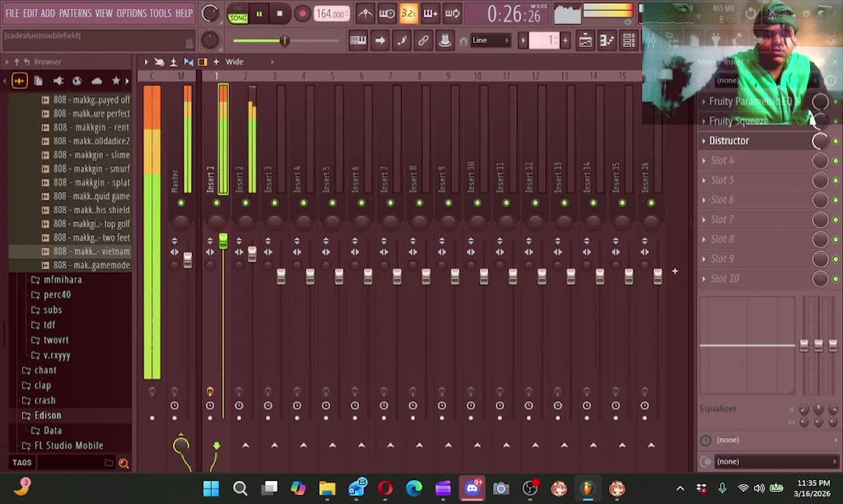Click the magnifier search icon beside TAGS

coord(124,463)
